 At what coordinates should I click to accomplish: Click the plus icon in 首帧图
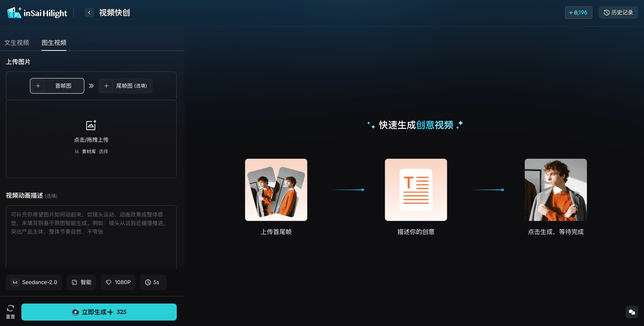coord(38,86)
